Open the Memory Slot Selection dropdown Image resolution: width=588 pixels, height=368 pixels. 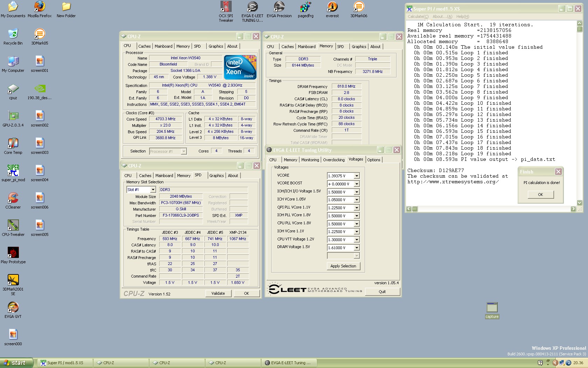153,190
